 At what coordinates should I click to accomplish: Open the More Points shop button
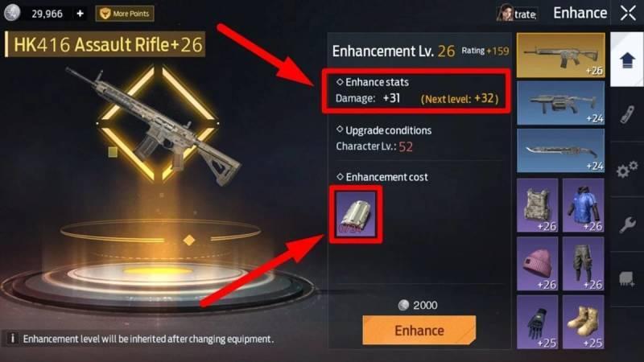125,14
